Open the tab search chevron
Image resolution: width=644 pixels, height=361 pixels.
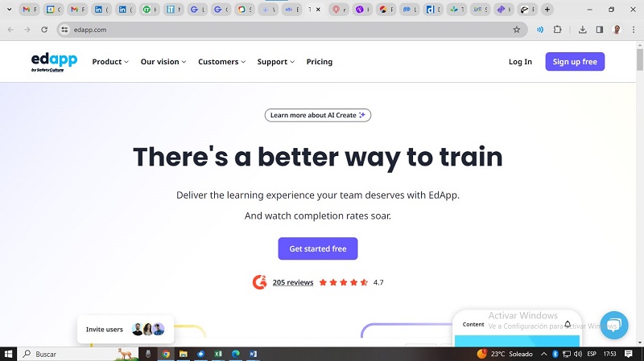click(9, 10)
